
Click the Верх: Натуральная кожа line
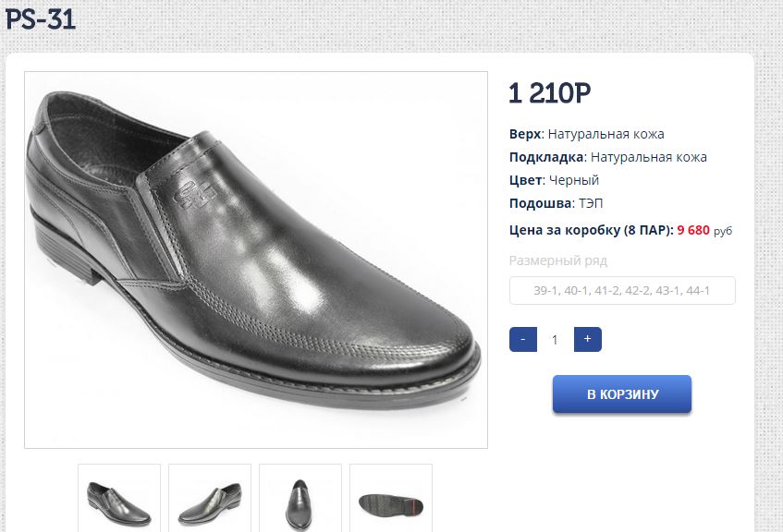(586, 134)
